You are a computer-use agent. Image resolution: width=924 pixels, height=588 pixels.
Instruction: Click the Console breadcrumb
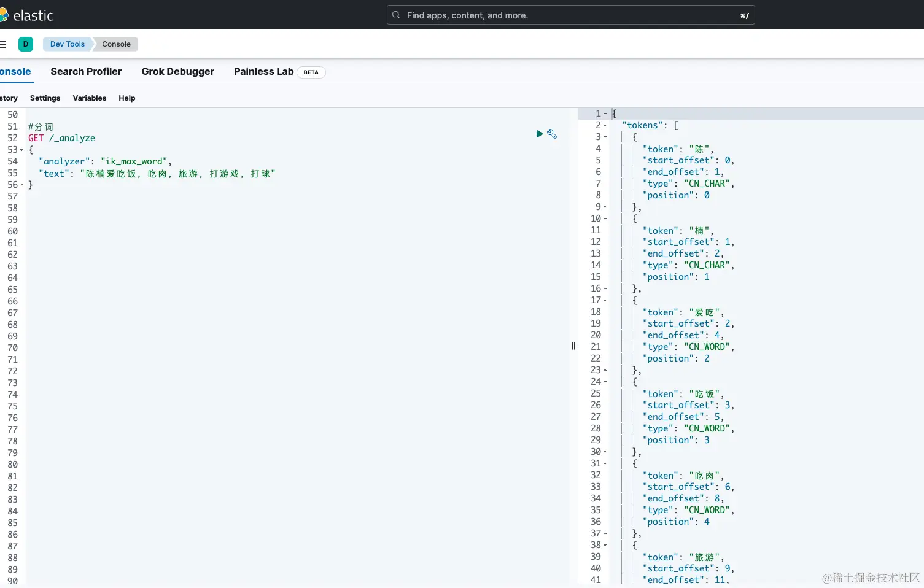[116, 44]
